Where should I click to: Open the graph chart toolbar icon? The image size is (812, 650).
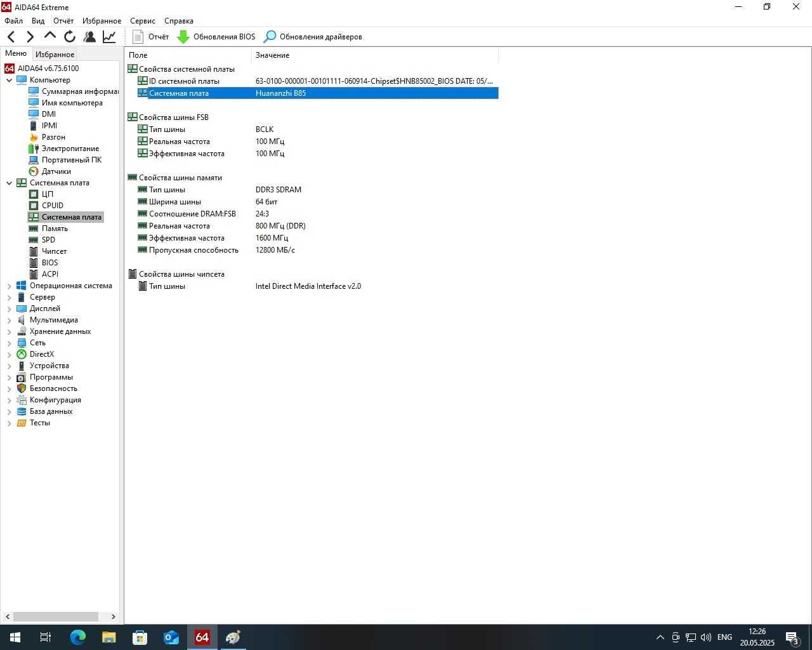(x=109, y=37)
